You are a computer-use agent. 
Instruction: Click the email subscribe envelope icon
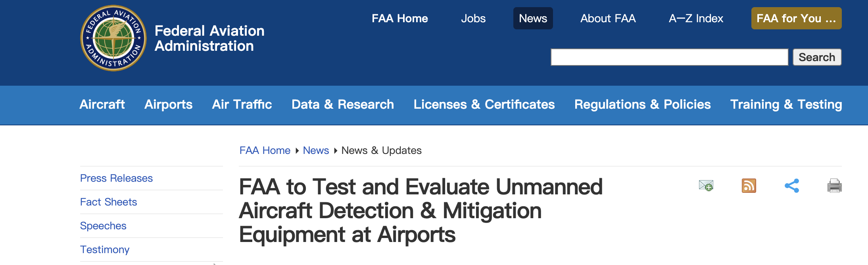pyautogui.click(x=706, y=186)
